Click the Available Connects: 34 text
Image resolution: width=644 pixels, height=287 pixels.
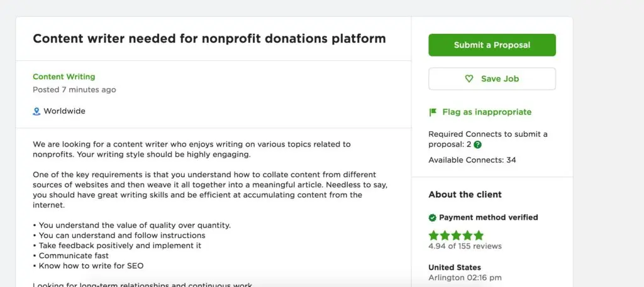click(x=472, y=160)
